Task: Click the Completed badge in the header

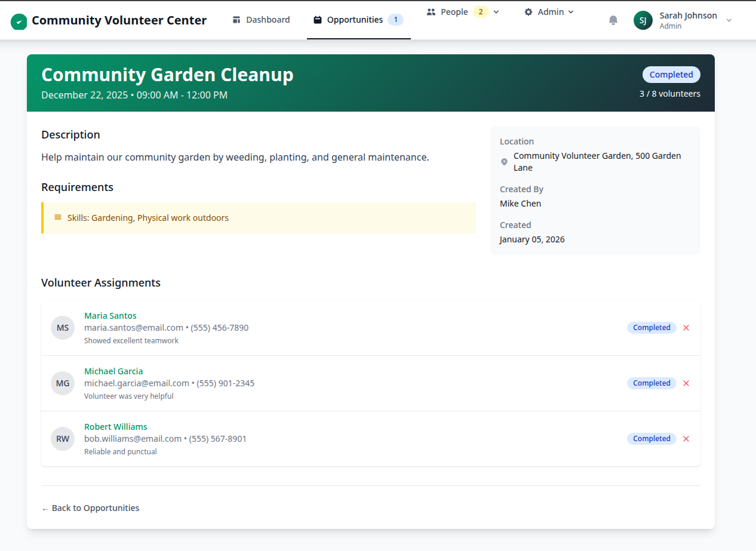Action: [x=671, y=75]
